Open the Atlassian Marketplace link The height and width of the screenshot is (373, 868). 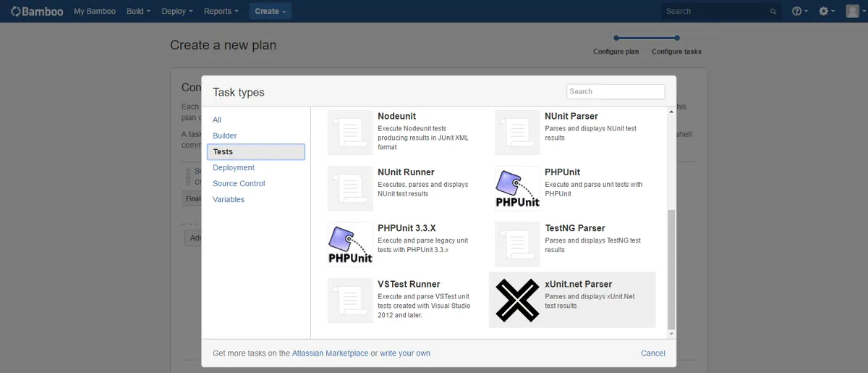(x=330, y=353)
